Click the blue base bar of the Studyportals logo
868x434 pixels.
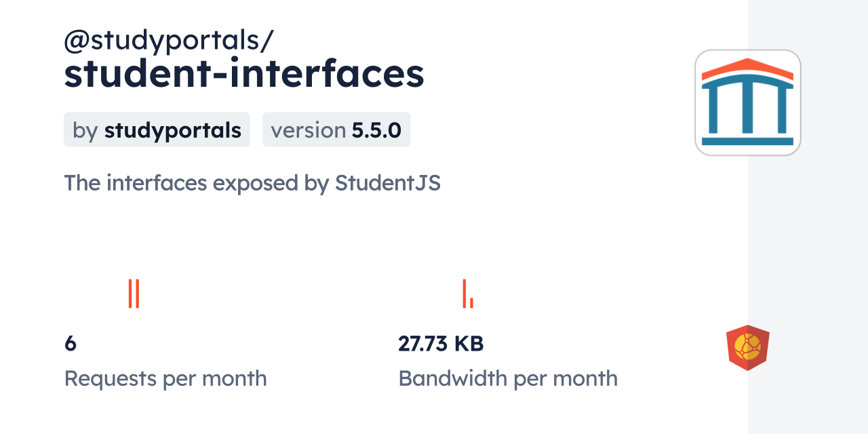747,141
